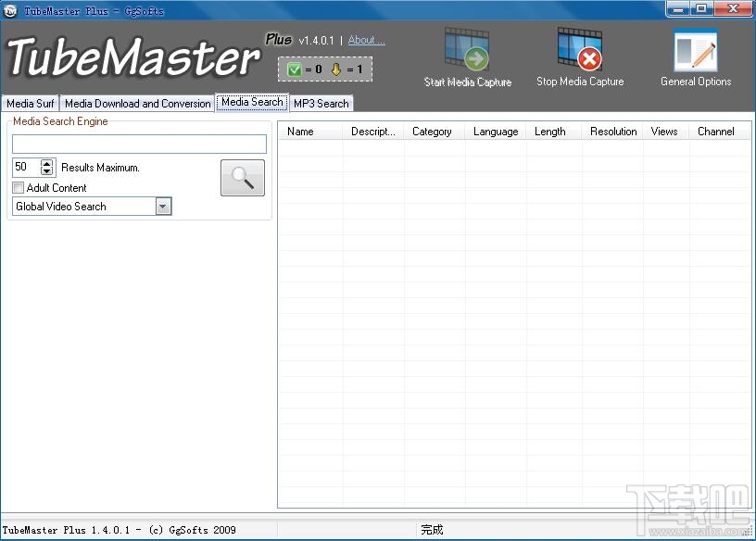Sort by the Views column header
The width and height of the screenshot is (756, 541).
click(666, 132)
